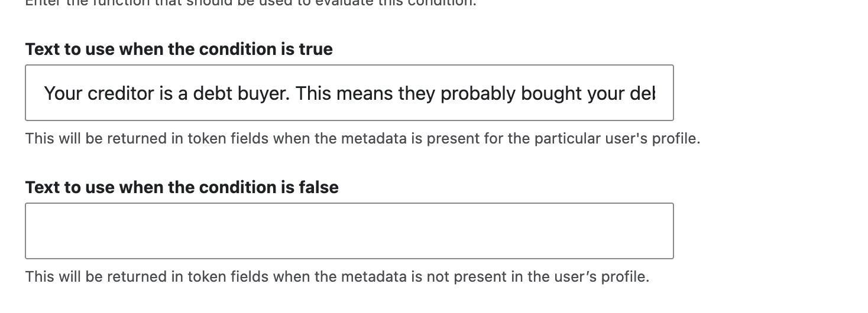
Task: Select the 'Text to use when the condition is true' label
Action: coord(179,49)
